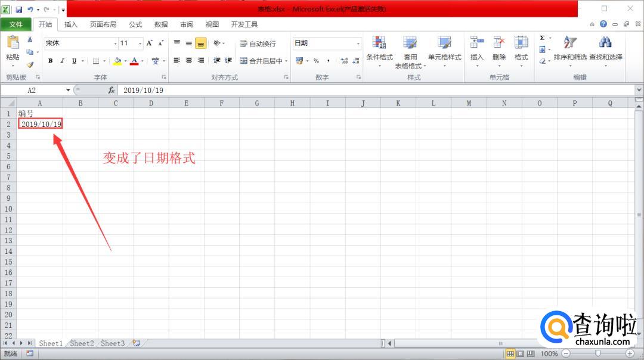Click the increase font size icon
The image size is (644, 360).
pyautogui.click(x=150, y=43)
